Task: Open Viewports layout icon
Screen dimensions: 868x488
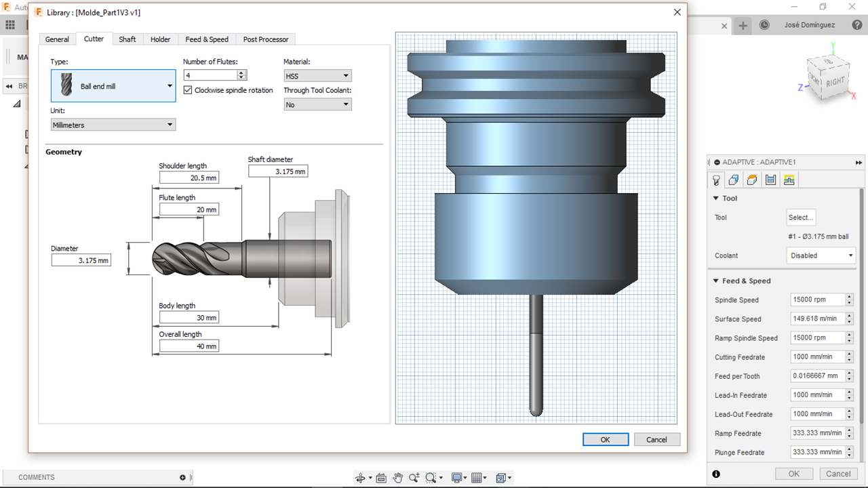Action: coord(501,478)
